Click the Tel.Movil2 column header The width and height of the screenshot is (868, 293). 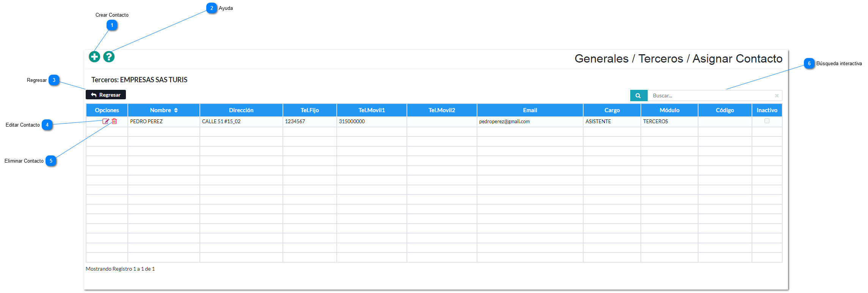coord(442,110)
